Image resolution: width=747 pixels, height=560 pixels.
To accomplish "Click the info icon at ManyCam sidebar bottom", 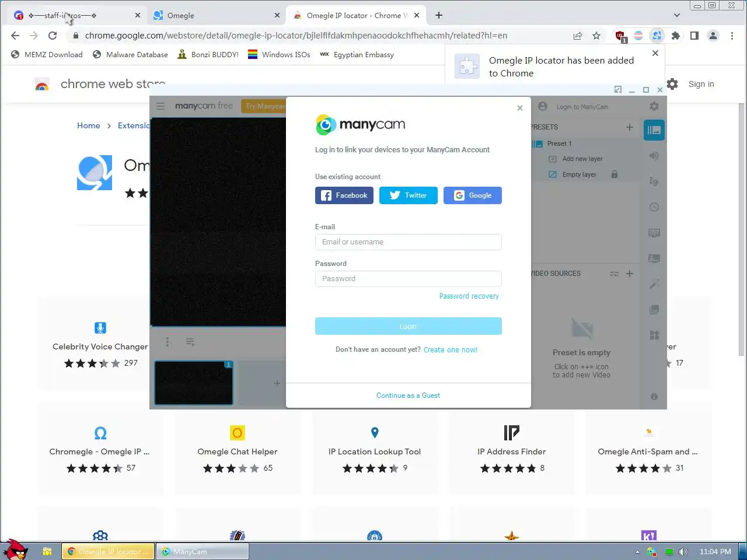I will [654, 397].
